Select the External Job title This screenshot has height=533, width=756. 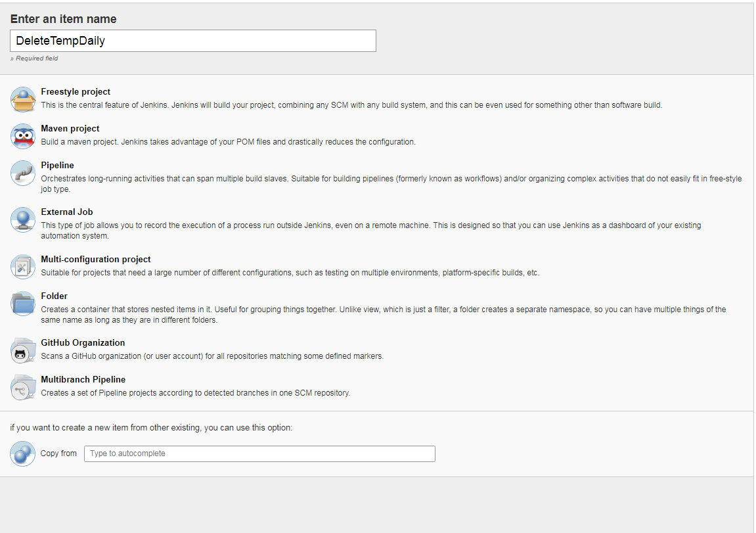coord(67,212)
